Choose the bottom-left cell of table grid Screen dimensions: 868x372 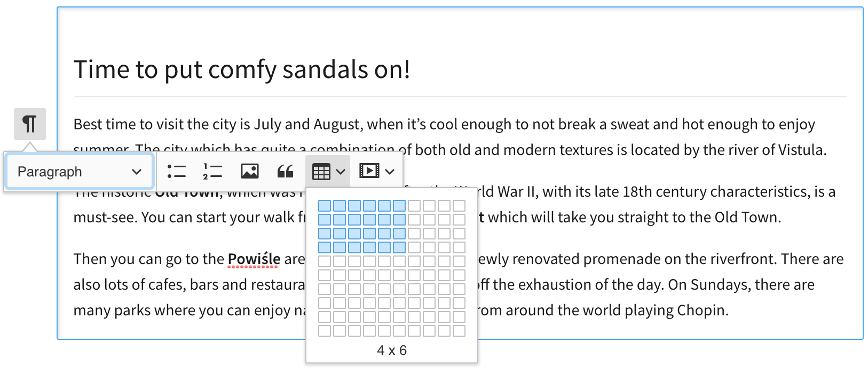click(x=324, y=331)
